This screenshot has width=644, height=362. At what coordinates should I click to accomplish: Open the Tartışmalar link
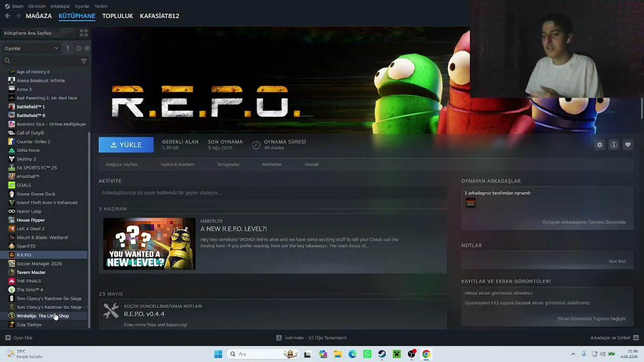tap(228, 164)
